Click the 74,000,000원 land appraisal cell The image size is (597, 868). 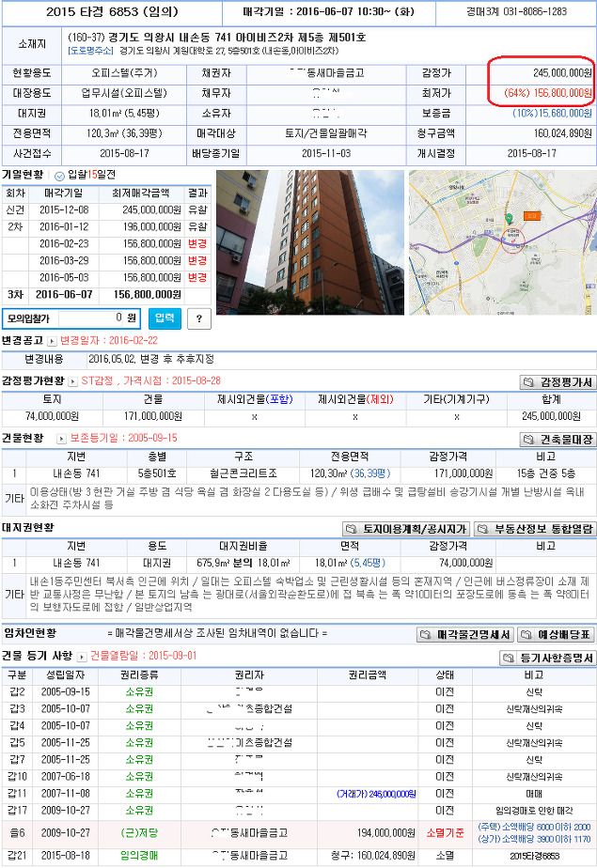point(52,416)
